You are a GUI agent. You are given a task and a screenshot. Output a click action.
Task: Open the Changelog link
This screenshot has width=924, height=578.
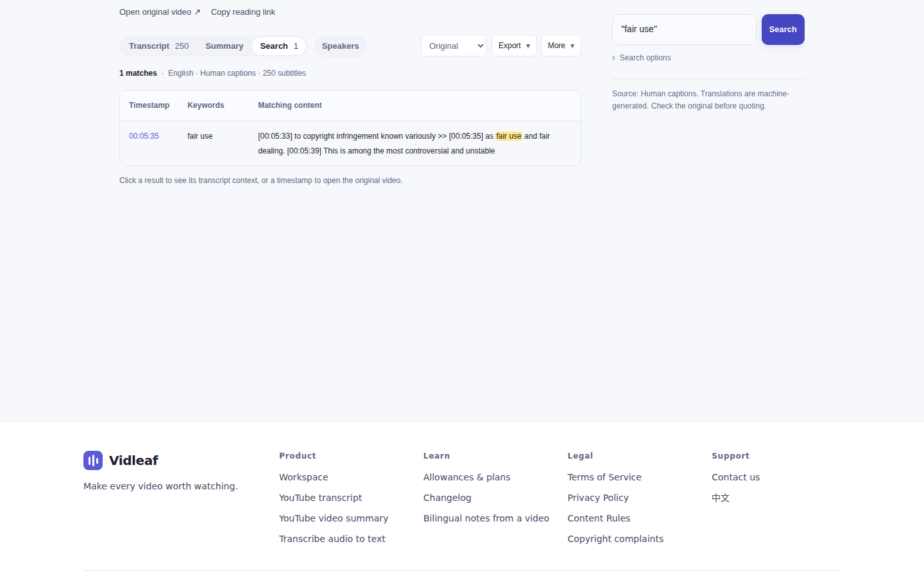pyautogui.click(x=447, y=498)
